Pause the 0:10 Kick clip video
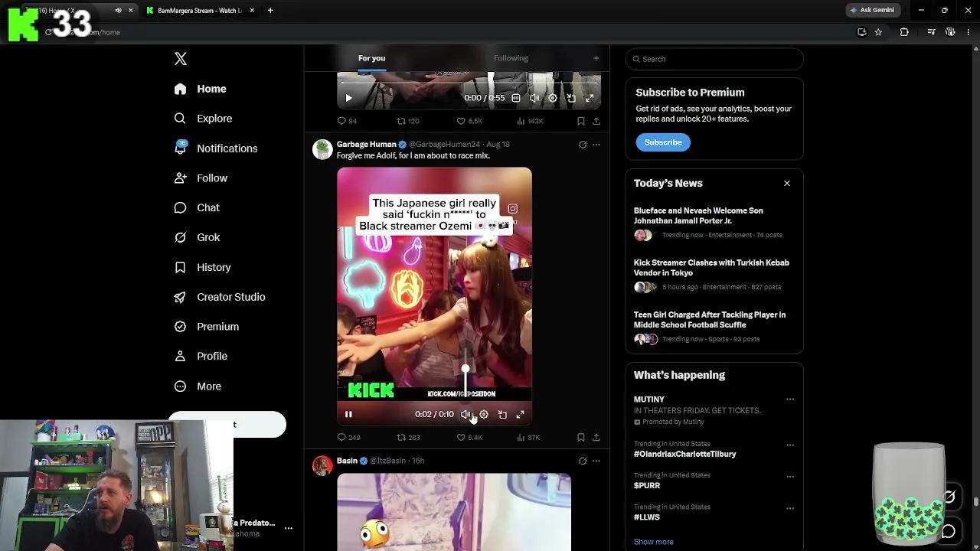The image size is (980, 551). (x=348, y=414)
